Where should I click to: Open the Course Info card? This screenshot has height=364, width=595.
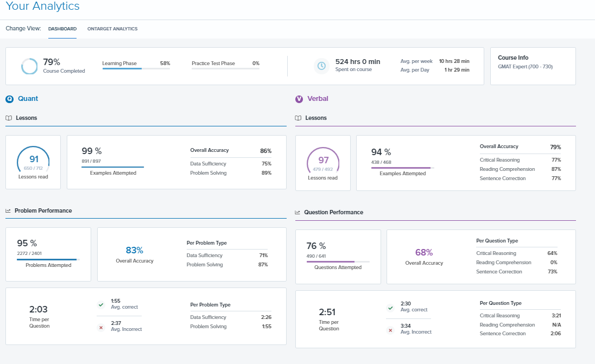click(533, 66)
